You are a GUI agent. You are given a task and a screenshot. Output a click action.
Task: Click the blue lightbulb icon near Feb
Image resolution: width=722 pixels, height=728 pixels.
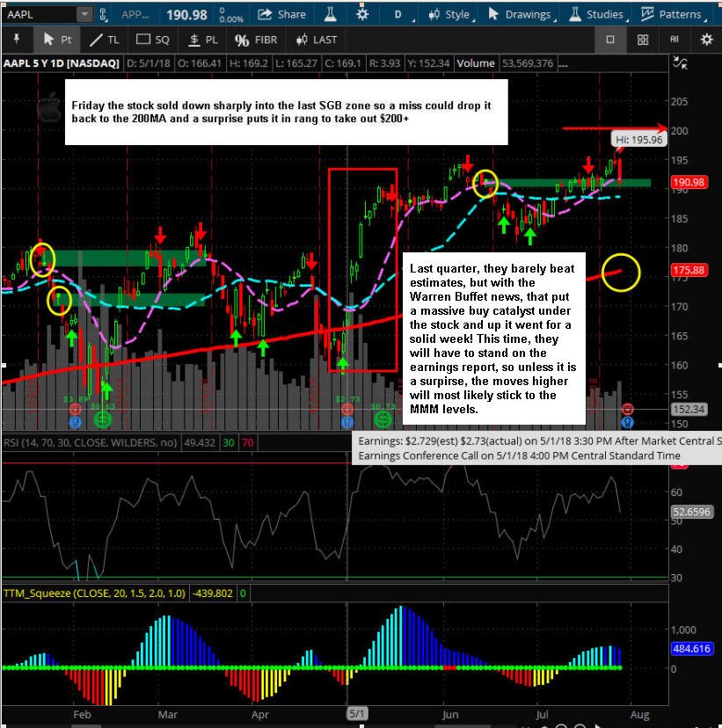pos(76,422)
